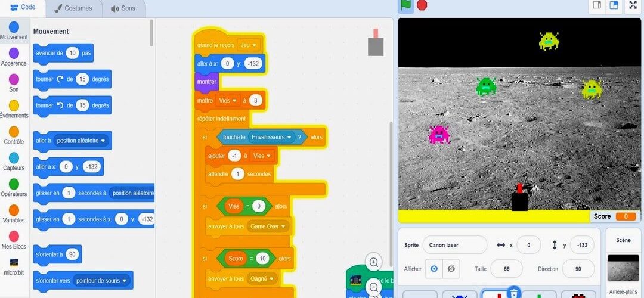This screenshot has height=298, width=644.
Task: Open 'Vies' dropdown in ajouter block
Action: pyautogui.click(x=262, y=156)
